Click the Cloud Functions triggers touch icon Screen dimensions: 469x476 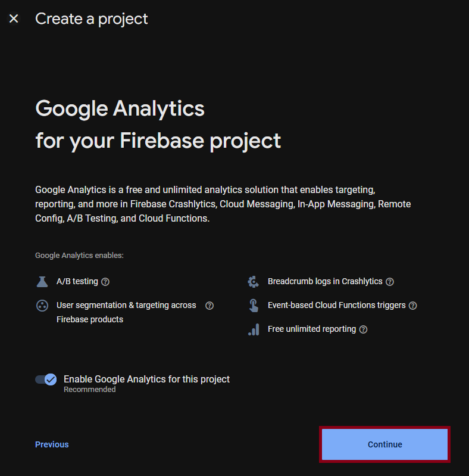[x=254, y=306]
